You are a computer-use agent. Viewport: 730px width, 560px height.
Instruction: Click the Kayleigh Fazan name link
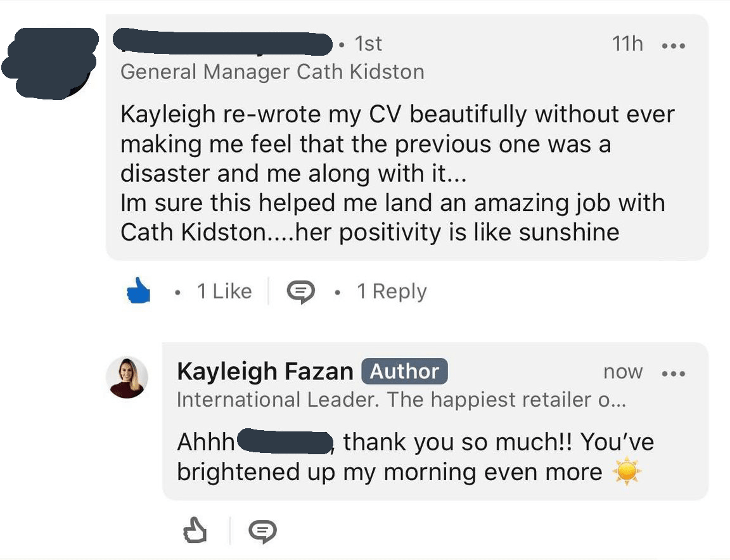pos(265,371)
